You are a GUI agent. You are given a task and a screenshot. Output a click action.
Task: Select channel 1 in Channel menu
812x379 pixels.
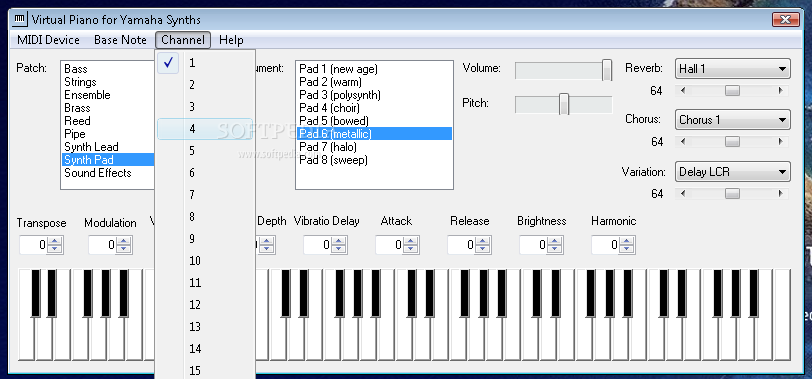click(x=205, y=63)
